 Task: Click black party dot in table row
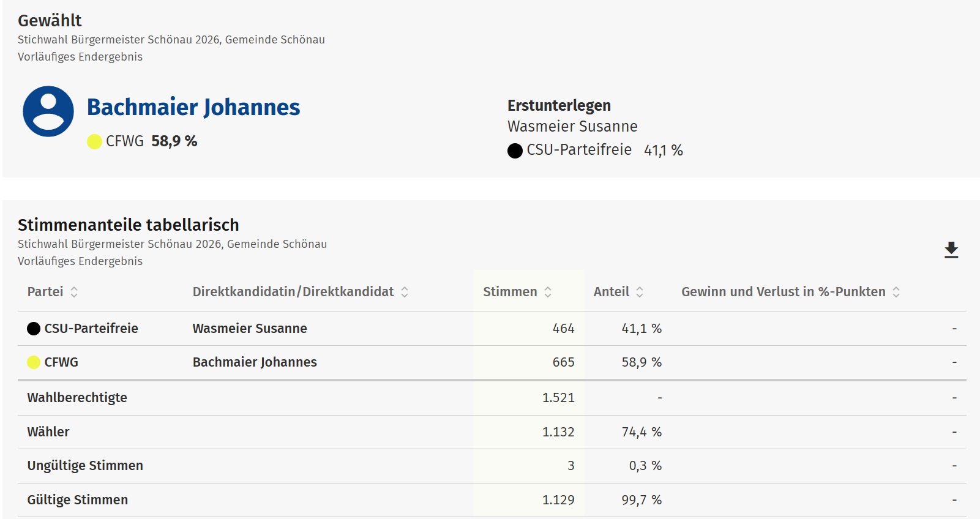[34, 329]
